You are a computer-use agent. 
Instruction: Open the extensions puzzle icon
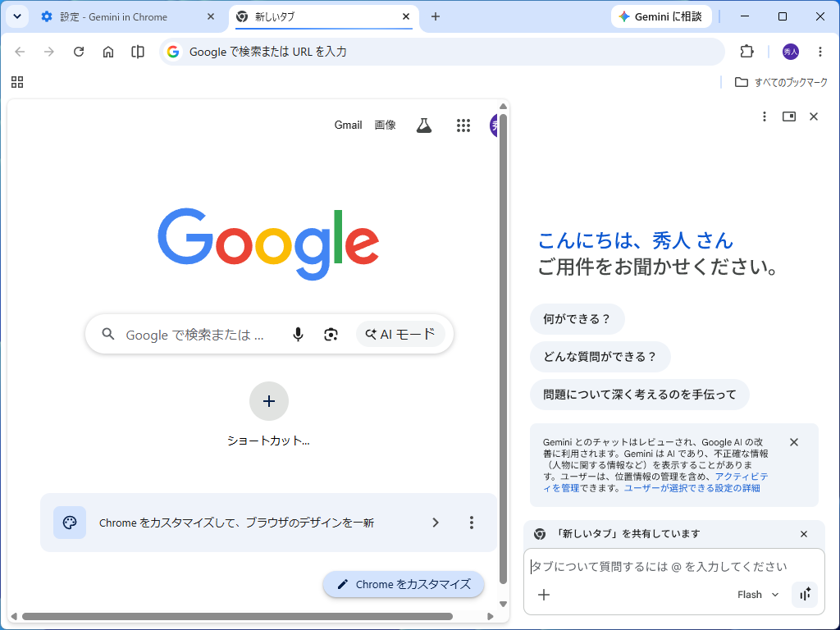[746, 52]
